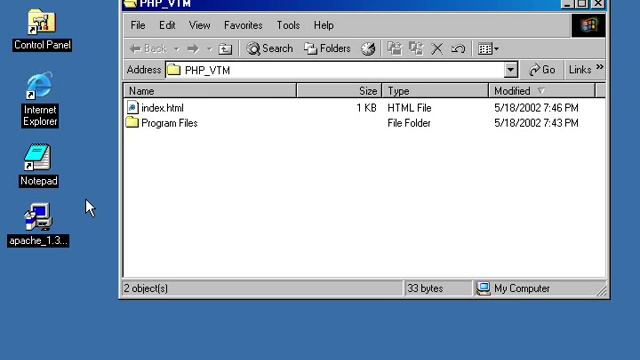This screenshot has width=640, height=360.
Task: Click the HTML File type cell
Action: click(409, 108)
